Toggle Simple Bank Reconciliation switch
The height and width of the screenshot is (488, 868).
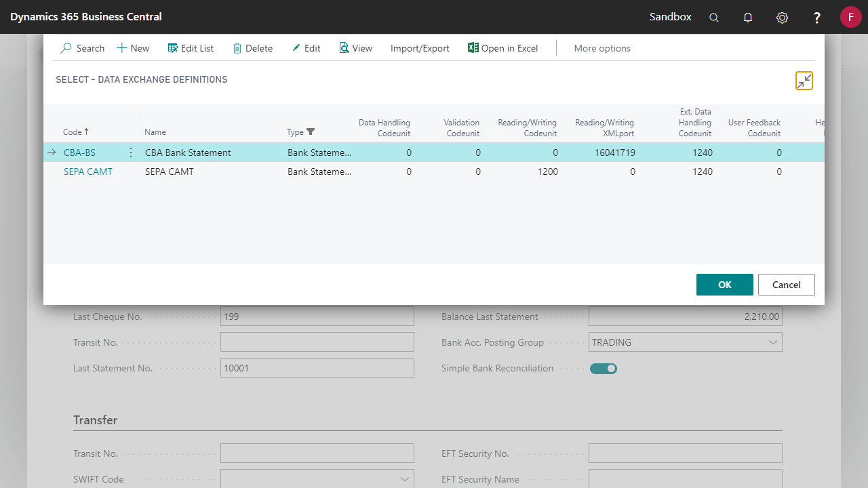tap(604, 369)
